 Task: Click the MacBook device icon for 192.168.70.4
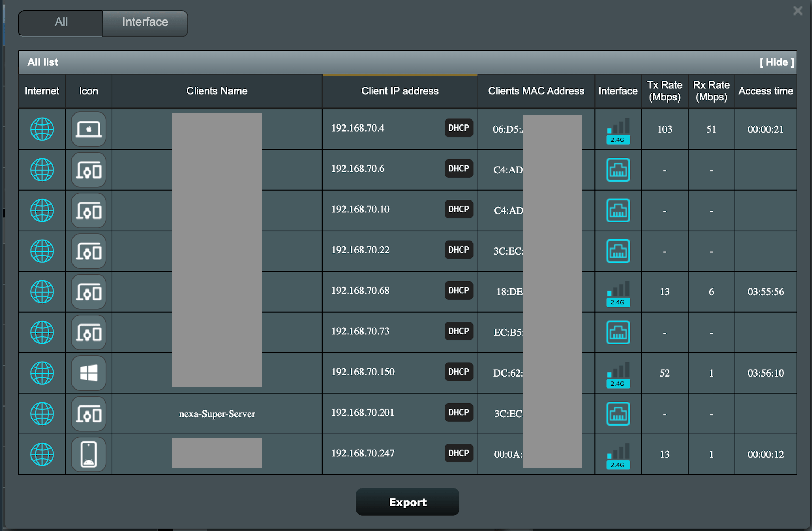tap(88, 129)
